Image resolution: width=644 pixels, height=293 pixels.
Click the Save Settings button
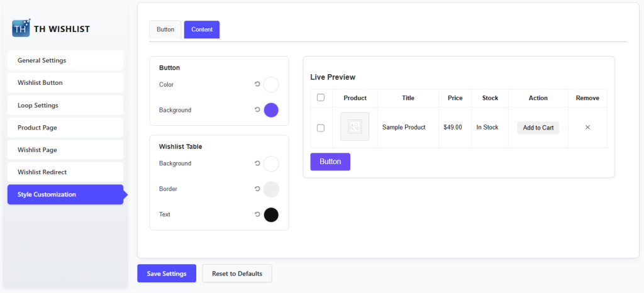tap(167, 274)
